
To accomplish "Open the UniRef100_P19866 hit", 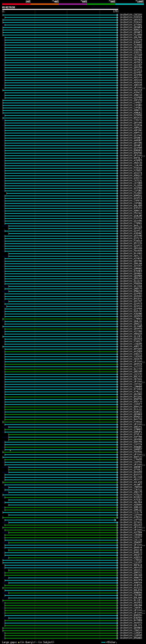I will (131, 45).
